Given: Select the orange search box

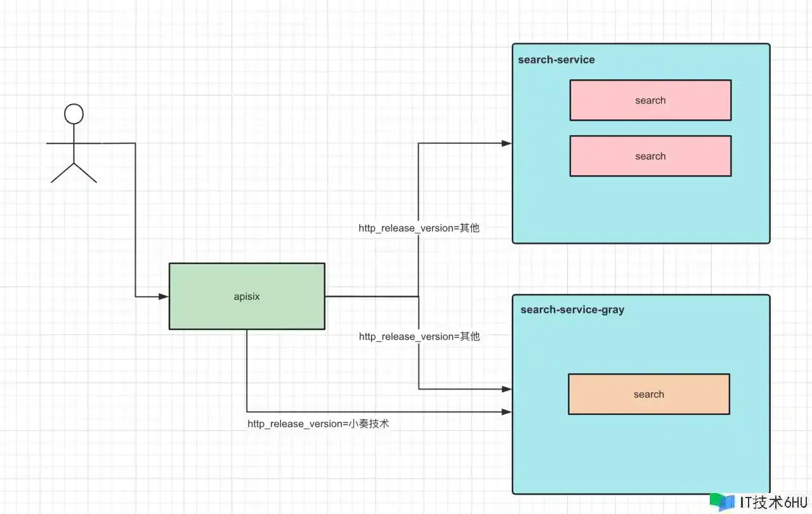Looking at the screenshot, I should pos(648,394).
